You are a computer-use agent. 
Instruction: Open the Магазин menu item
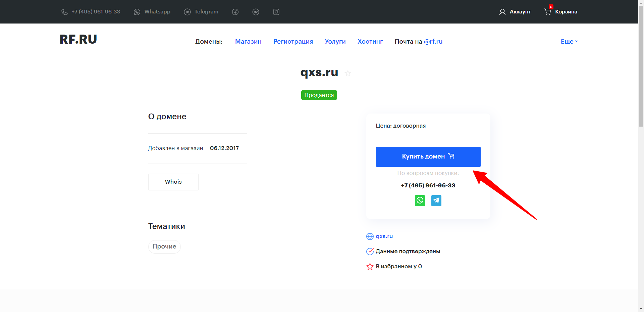click(x=248, y=41)
